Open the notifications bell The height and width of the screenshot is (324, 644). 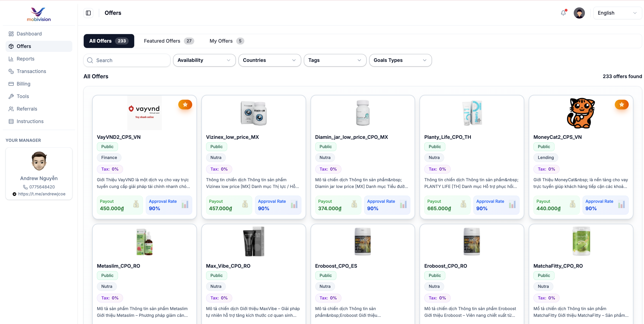point(563,13)
